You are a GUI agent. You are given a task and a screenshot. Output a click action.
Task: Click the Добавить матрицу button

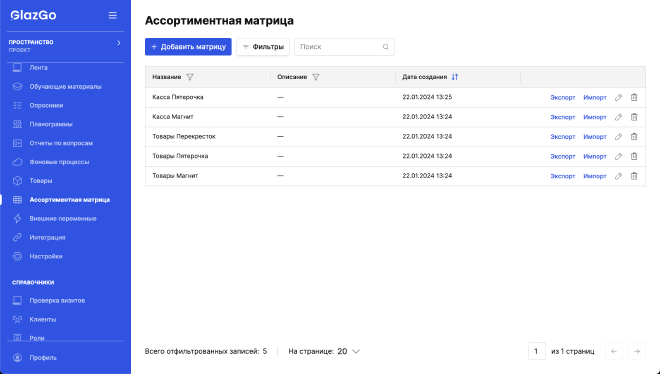click(x=188, y=47)
